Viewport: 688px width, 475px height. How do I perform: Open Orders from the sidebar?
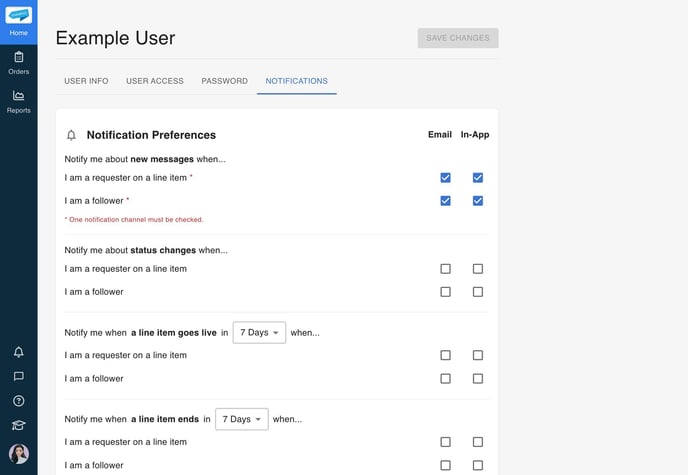[x=18, y=62]
